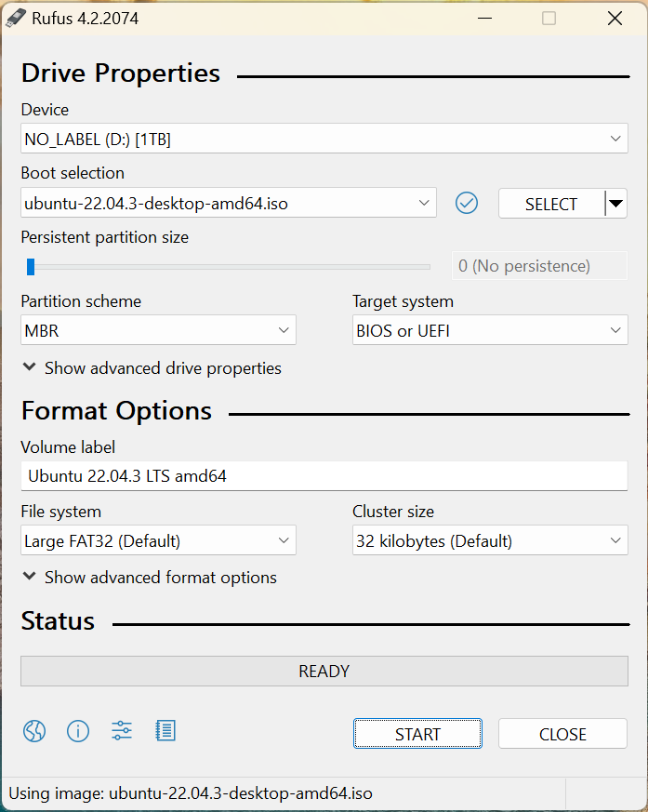
Task: Click the Rufus USB icon in title bar
Action: (x=16, y=18)
